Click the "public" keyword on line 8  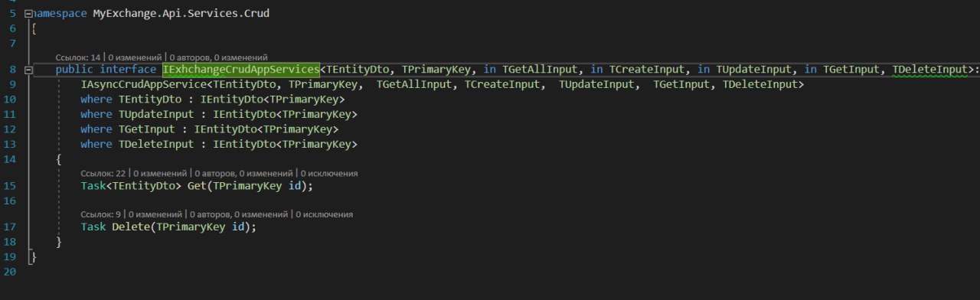click(x=74, y=70)
